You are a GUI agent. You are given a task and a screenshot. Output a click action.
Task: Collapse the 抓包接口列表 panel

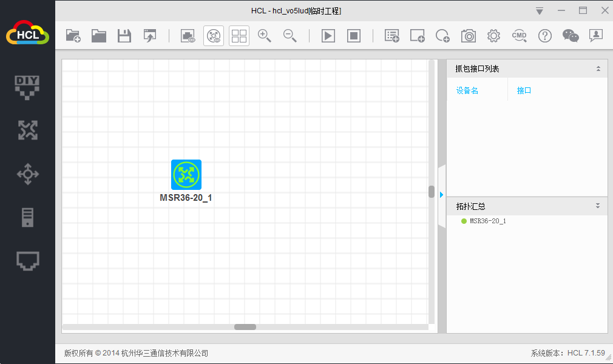(598, 69)
